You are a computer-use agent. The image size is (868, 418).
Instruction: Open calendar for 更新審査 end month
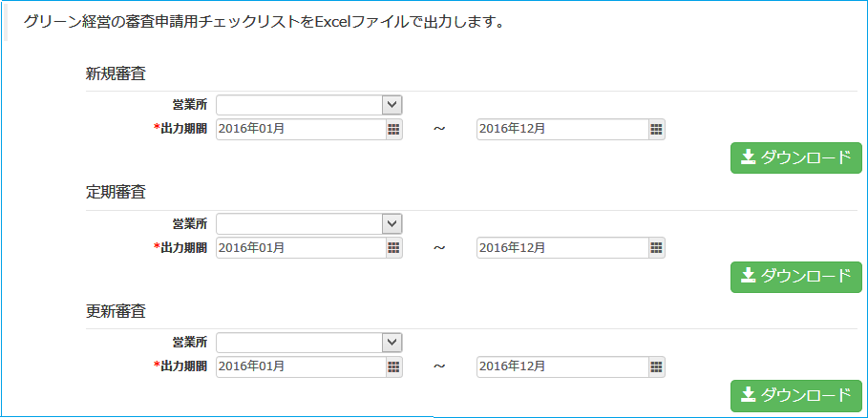[656, 366]
